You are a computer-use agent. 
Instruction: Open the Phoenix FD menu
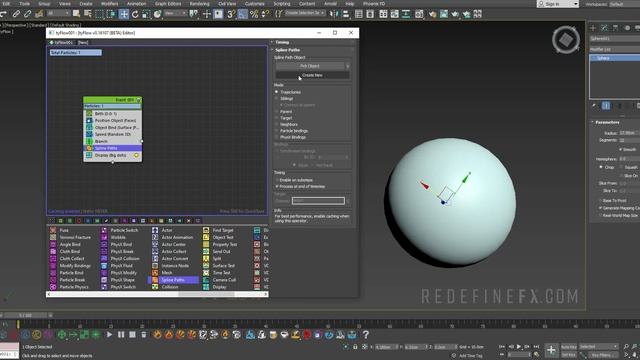(x=374, y=4)
